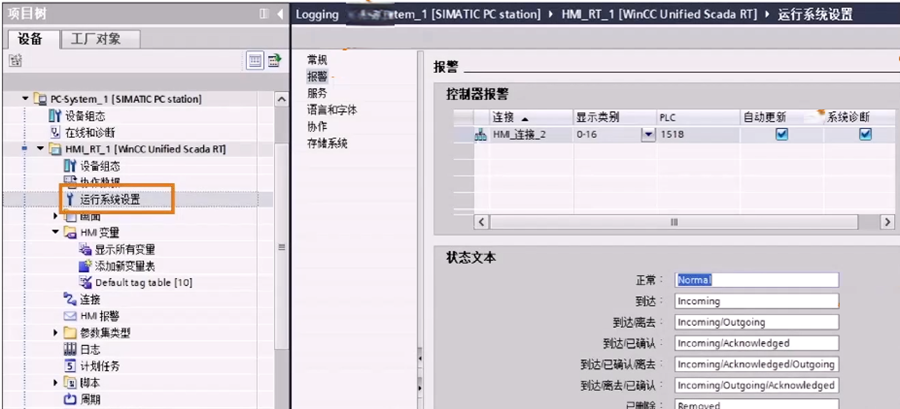Click the 自动更新 column header

tap(781, 118)
